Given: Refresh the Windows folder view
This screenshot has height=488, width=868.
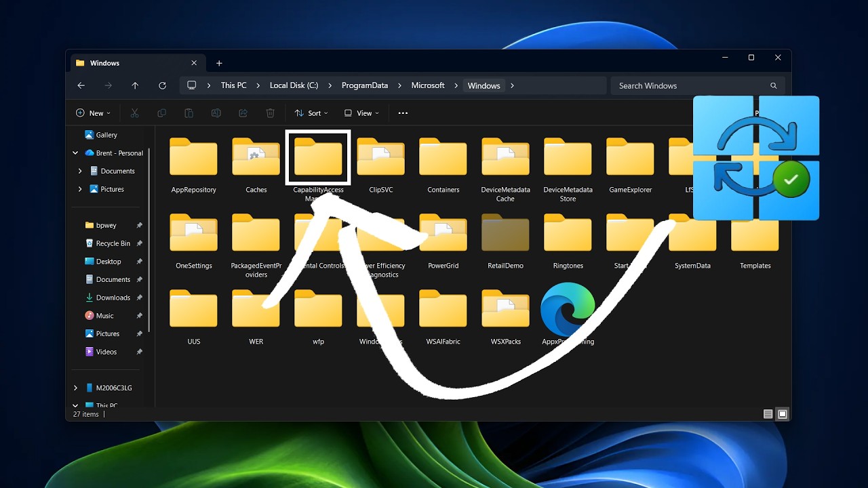Looking at the screenshot, I should pos(162,85).
